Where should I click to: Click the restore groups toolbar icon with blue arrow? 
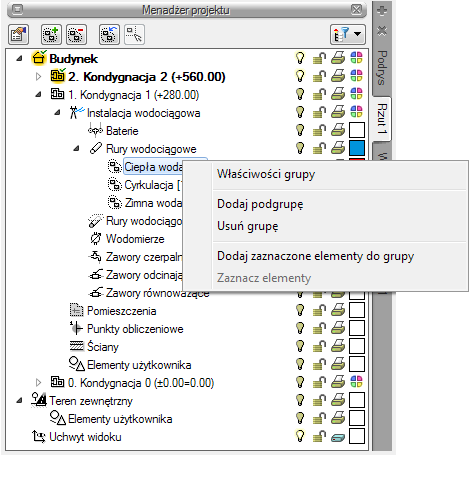tap(109, 34)
